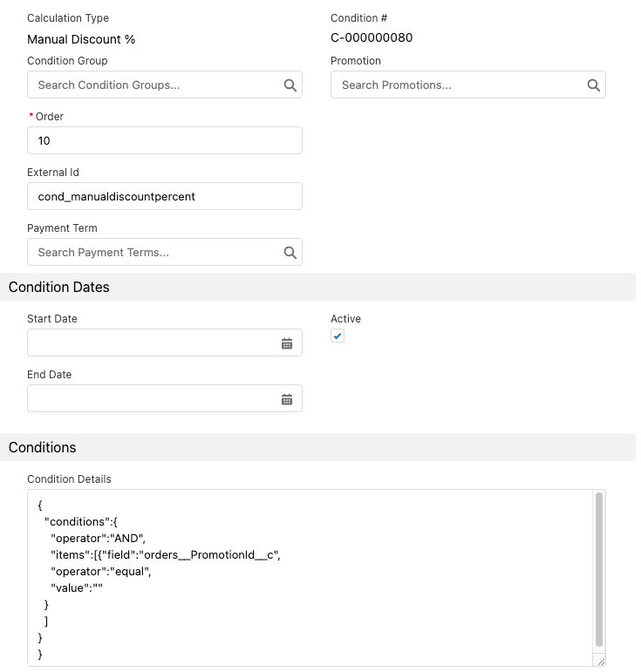The image size is (641, 672).
Task: Click into the External Id text field
Action: 164,196
